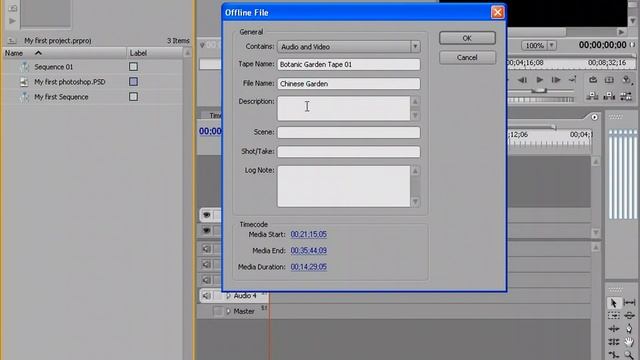Select the Sequence 01 row in the Project panel

click(92, 67)
